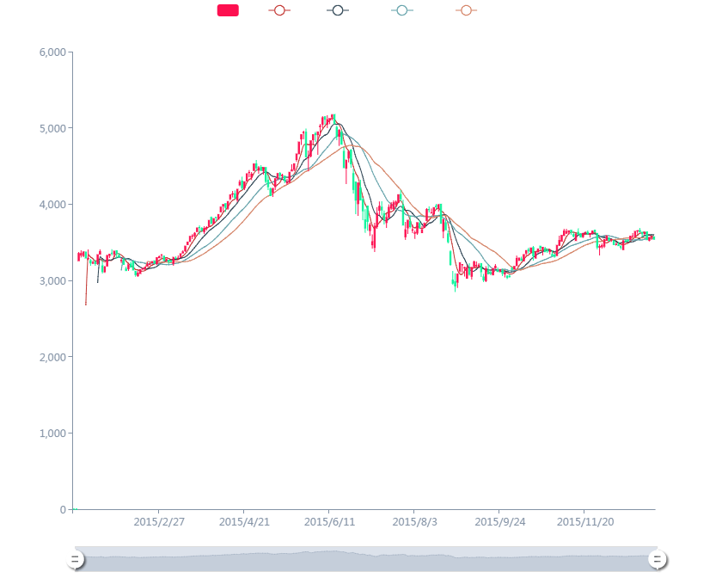Click the 2015/2/27 x-axis date label
The image size is (728, 578).
coord(159,522)
